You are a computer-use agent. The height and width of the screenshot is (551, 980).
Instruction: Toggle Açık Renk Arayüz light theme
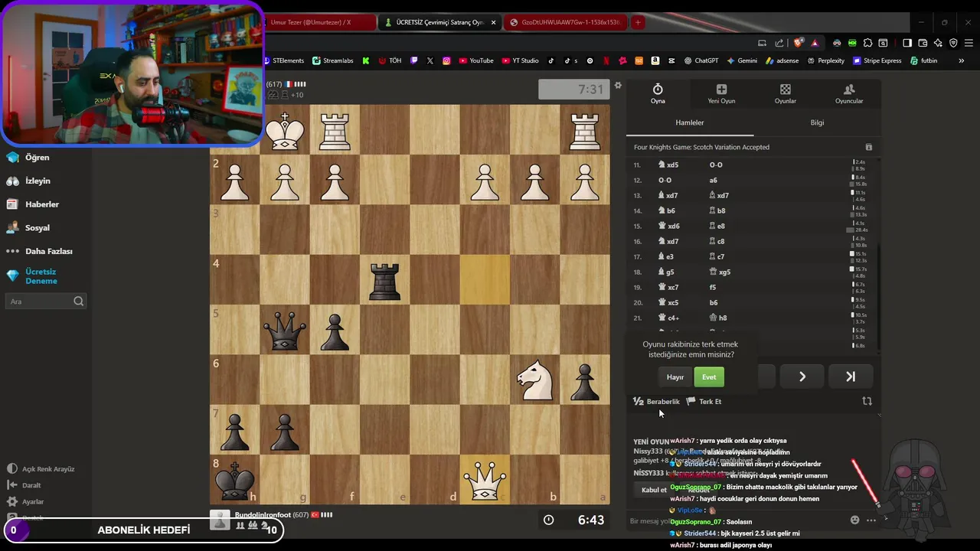(41, 468)
